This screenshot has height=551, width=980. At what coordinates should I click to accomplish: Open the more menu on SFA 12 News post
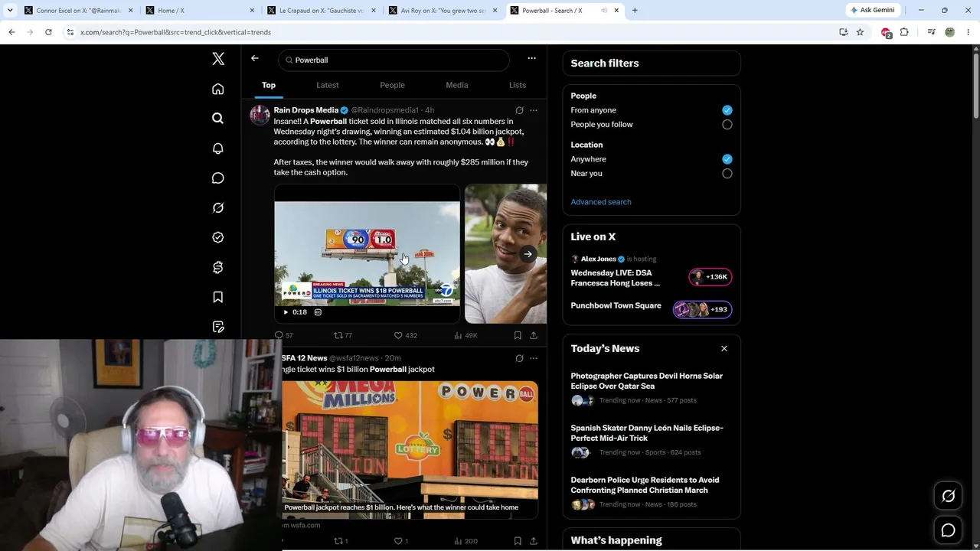point(534,358)
